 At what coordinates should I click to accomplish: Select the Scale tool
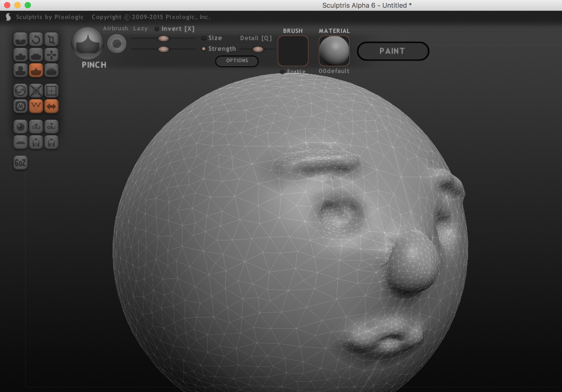pyautogui.click(x=51, y=40)
